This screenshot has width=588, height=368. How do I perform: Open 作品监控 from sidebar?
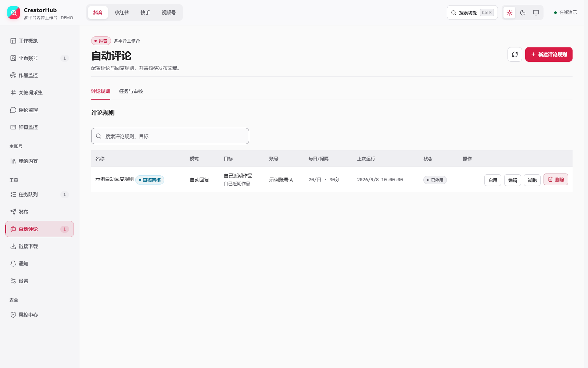pyautogui.click(x=39, y=75)
